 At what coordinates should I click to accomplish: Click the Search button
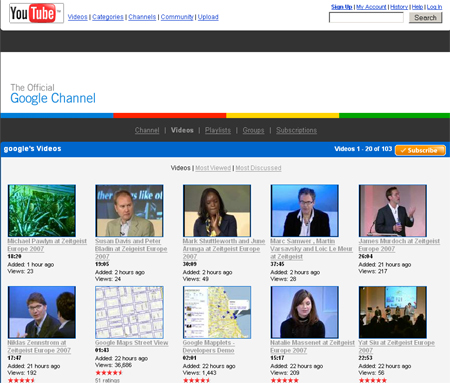point(425,18)
